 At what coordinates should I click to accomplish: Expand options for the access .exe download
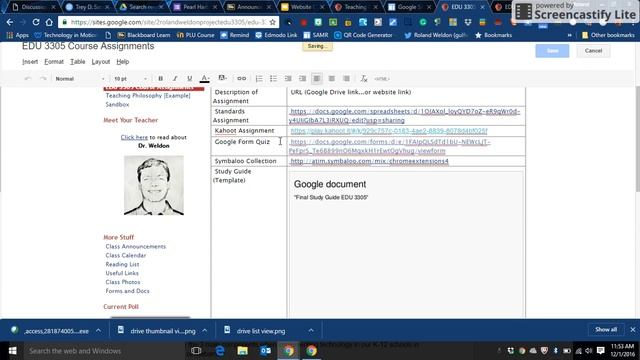tap(98, 331)
